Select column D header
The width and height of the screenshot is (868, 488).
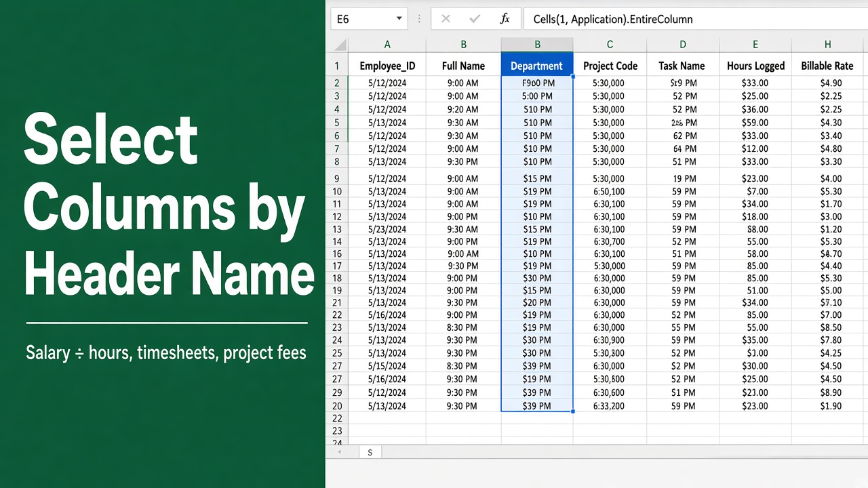click(683, 45)
